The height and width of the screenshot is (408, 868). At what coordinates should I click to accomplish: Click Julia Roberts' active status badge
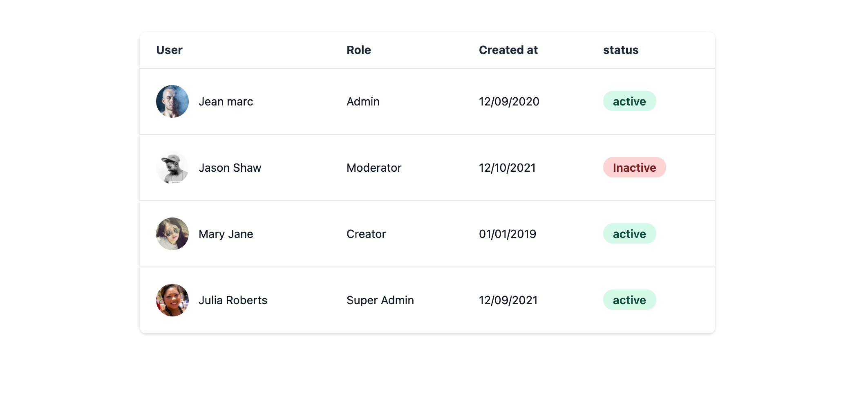(x=629, y=300)
